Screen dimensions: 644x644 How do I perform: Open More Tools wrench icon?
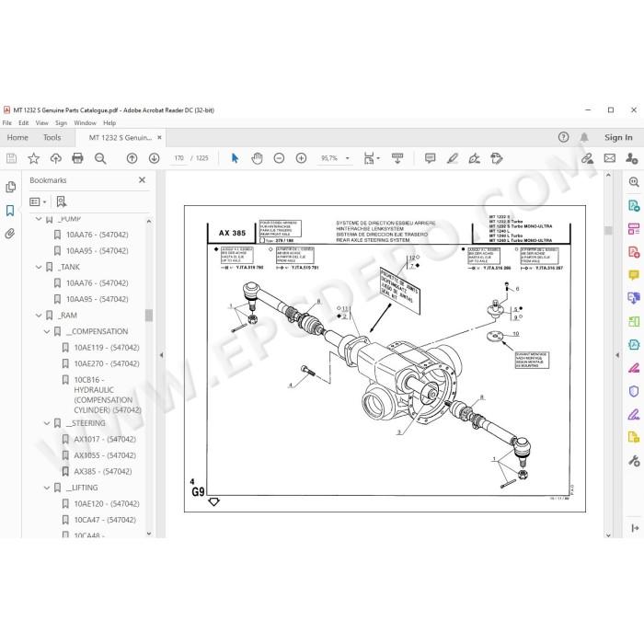[634, 461]
